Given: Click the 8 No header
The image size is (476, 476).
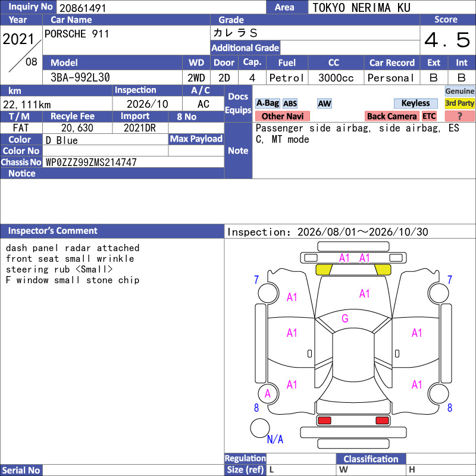Looking at the screenshot, I should coord(196,117).
